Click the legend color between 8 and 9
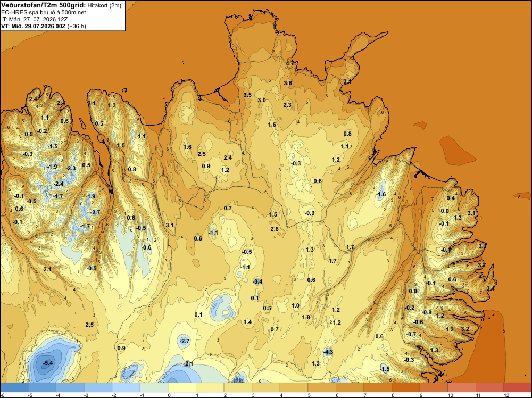 (406, 387)
